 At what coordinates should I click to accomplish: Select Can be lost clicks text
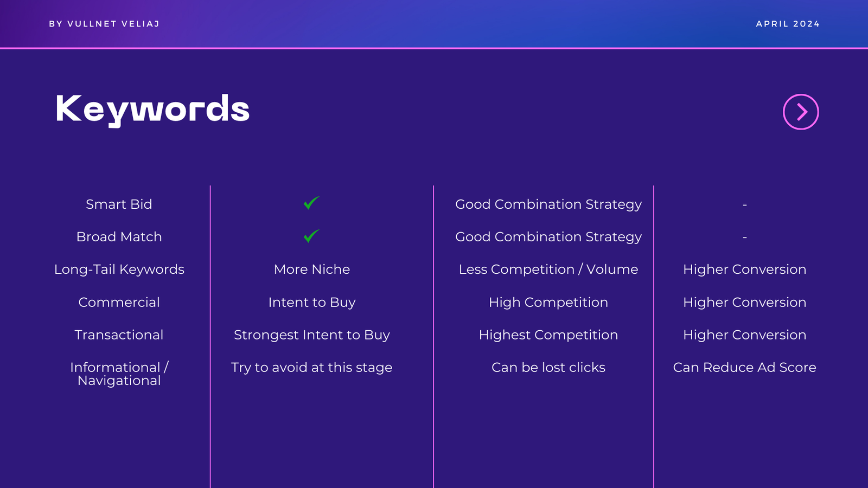point(548,368)
